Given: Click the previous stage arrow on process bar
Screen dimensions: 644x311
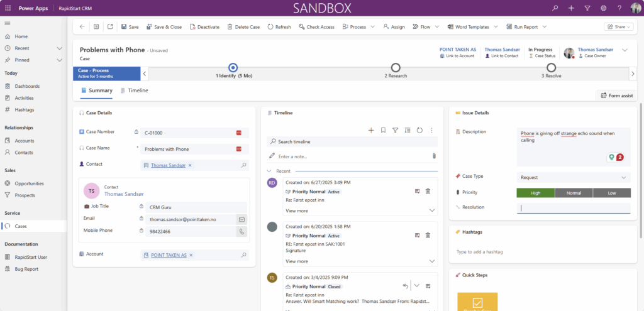Looking at the screenshot, I should (145, 74).
